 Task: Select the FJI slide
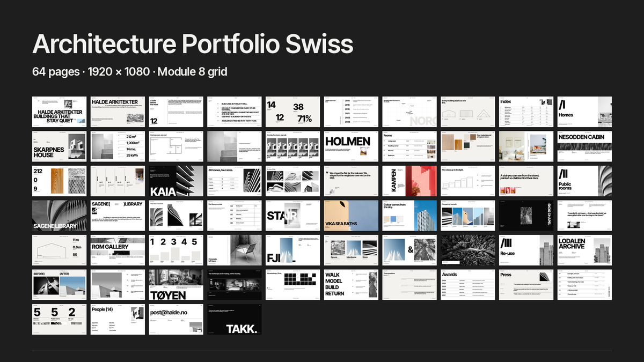(292, 250)
